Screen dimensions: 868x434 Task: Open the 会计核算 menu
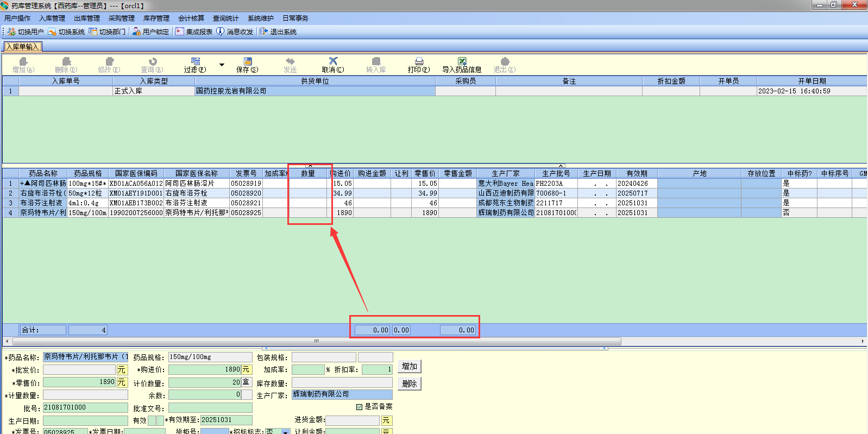click(191, 18)
